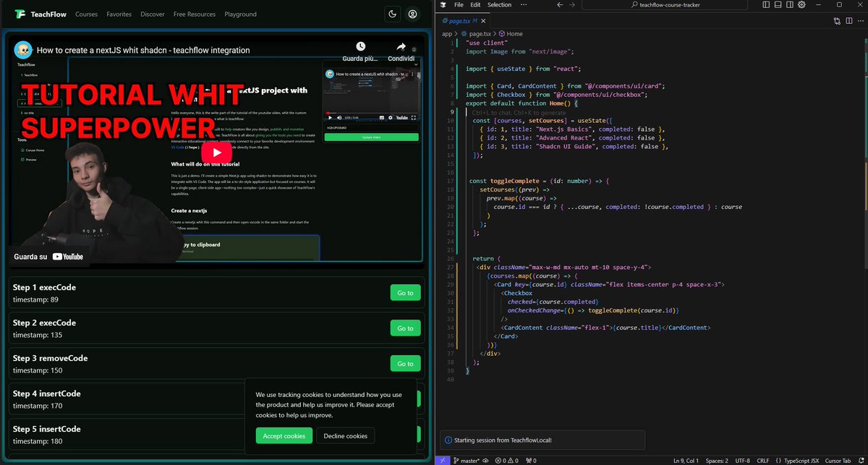This screenshot has height=465, width=868.
Task: Click the remote window icon in status bar
Action: (x=443, y=460)
